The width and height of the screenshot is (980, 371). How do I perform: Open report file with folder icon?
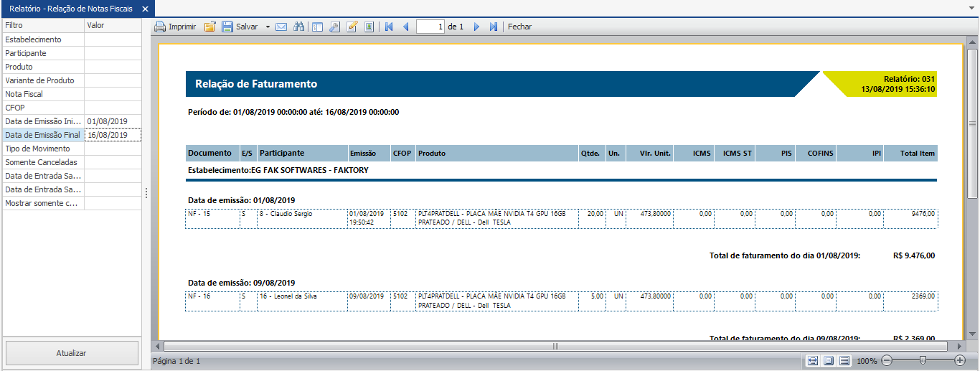(210, 27)
